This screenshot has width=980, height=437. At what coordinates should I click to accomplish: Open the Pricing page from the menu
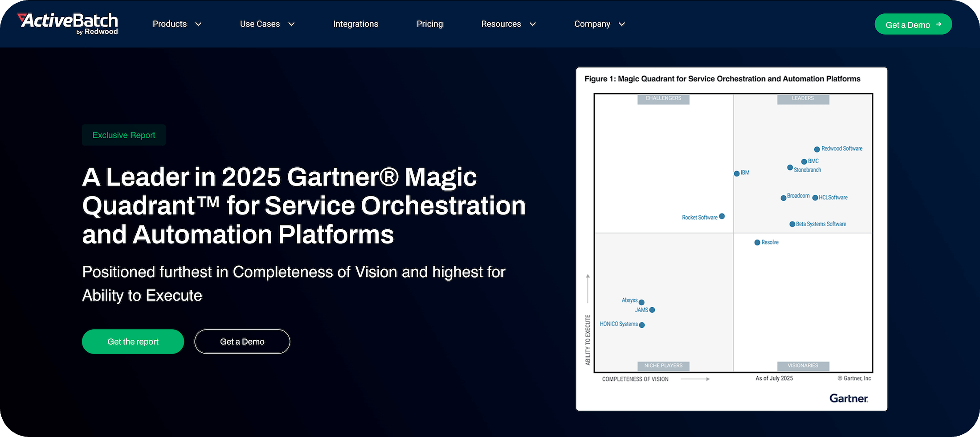pyautogui.click(x=429, y=24)
